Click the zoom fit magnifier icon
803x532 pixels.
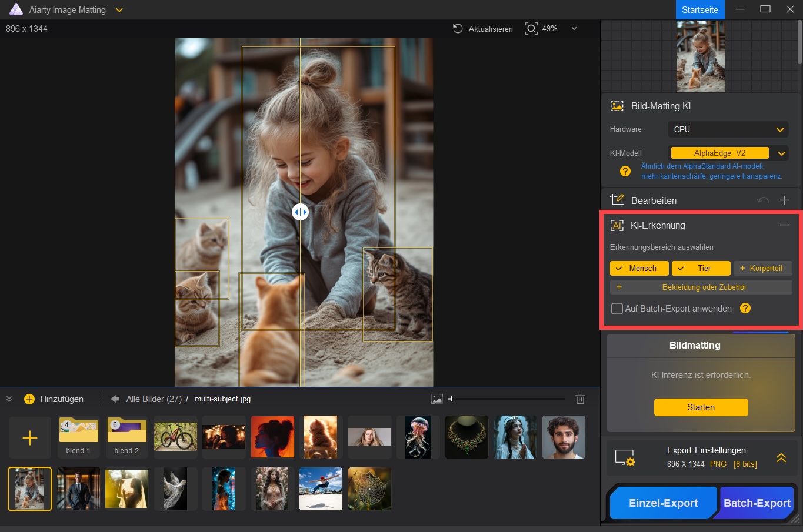[531, 29]
